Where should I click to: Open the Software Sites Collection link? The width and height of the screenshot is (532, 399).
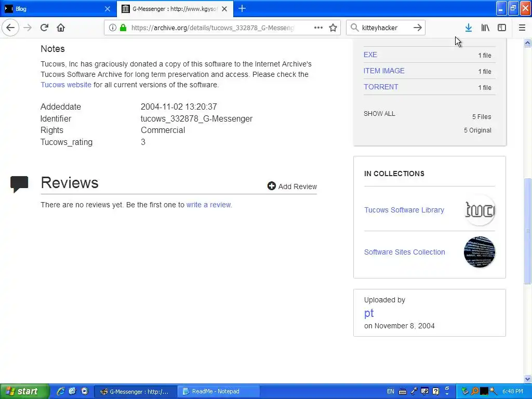pyautogui.click(x=404, y=252)
